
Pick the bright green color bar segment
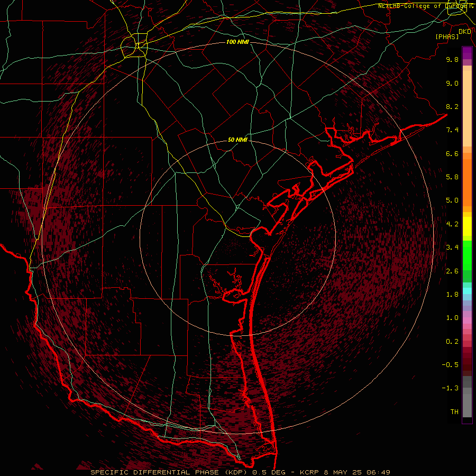click(x=467, y=255)
